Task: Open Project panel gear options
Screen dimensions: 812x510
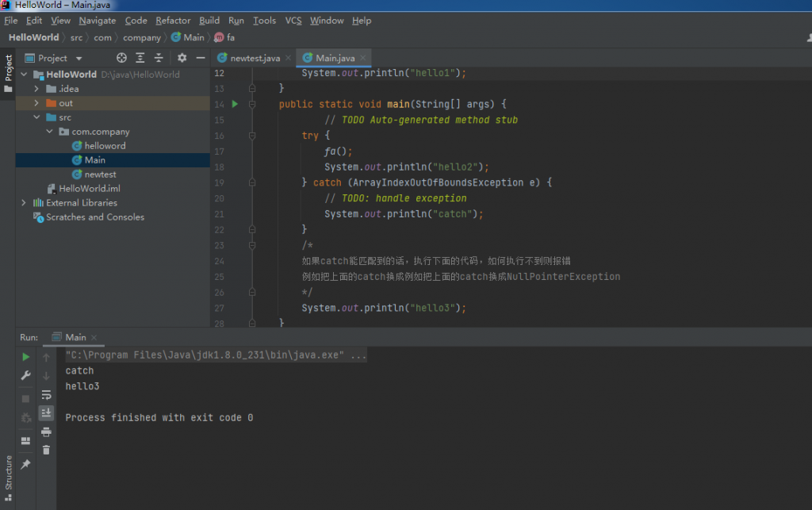Action: 182,58
